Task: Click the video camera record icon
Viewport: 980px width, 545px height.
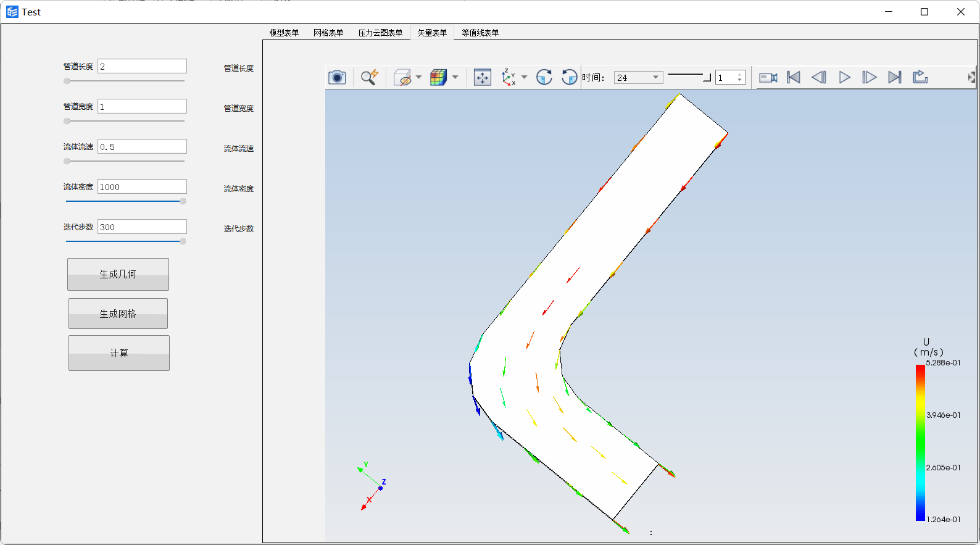Action: 768,77
